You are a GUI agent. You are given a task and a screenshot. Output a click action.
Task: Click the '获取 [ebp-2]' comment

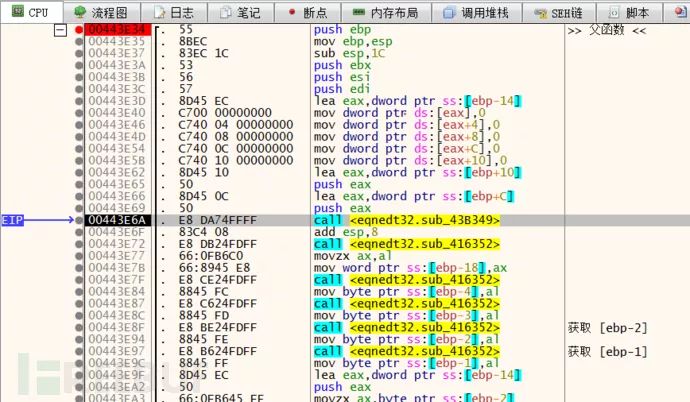(x=607, y=328)
